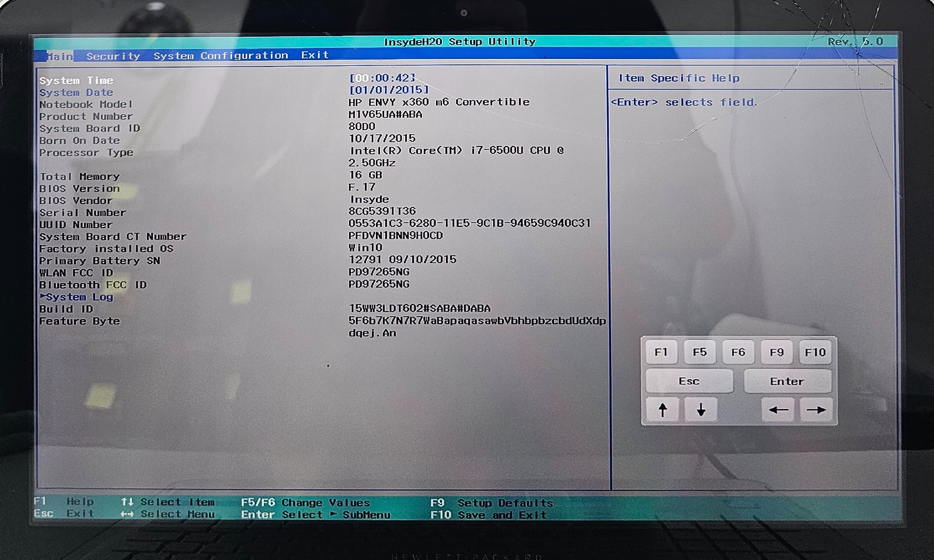Click the 'Esc Exit' hint

point(64,513)
